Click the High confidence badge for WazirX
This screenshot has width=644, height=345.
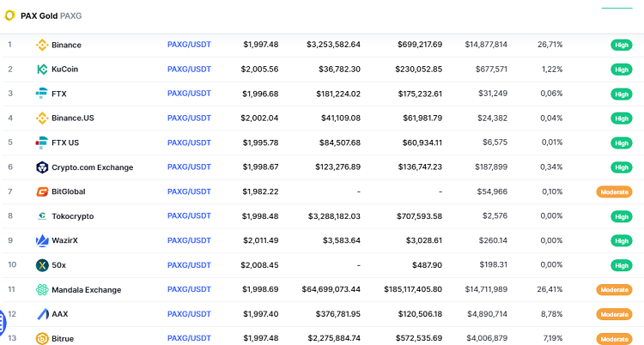pos(622,240)
